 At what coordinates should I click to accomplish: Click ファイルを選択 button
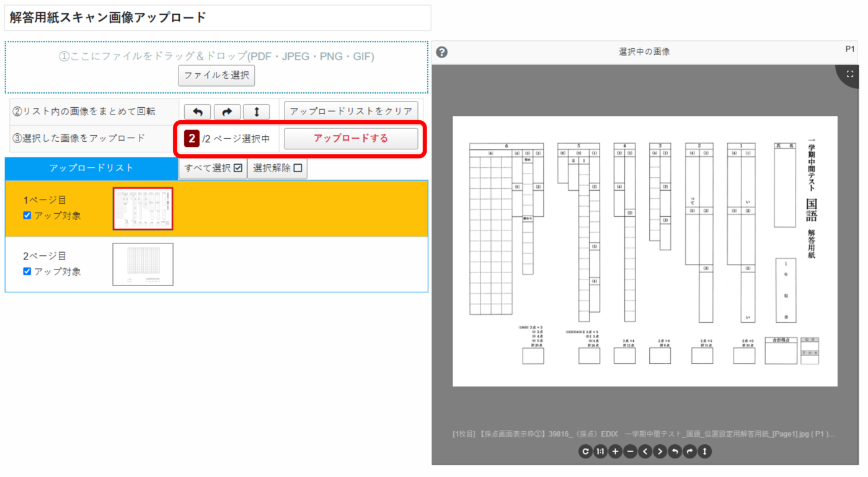click(x=216, y=76)
